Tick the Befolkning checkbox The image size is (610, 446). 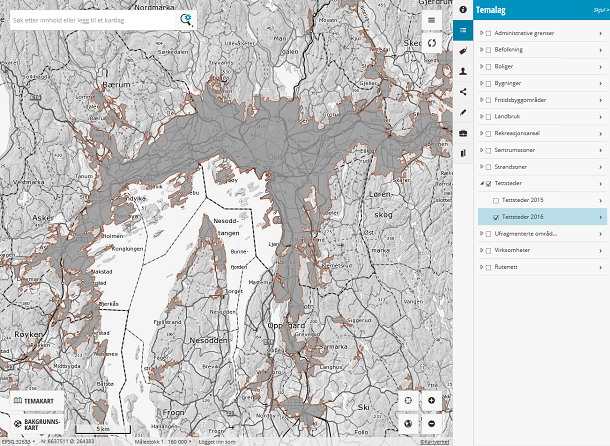coord(488,50)
